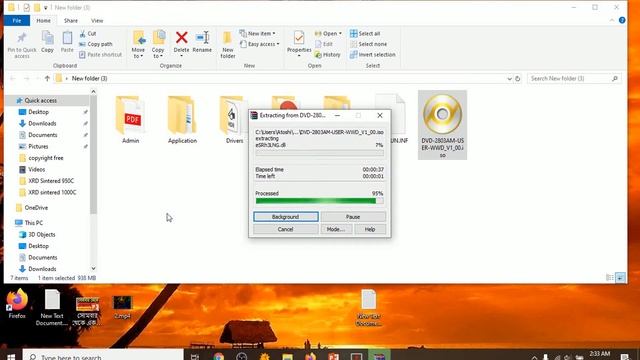Select Quick access in navigation pane

pos(40,100)
